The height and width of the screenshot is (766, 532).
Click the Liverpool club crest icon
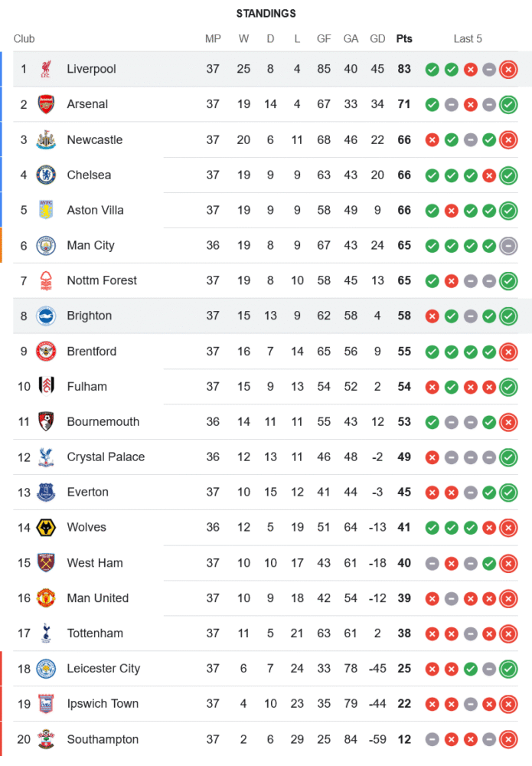[x=46, y=69]
